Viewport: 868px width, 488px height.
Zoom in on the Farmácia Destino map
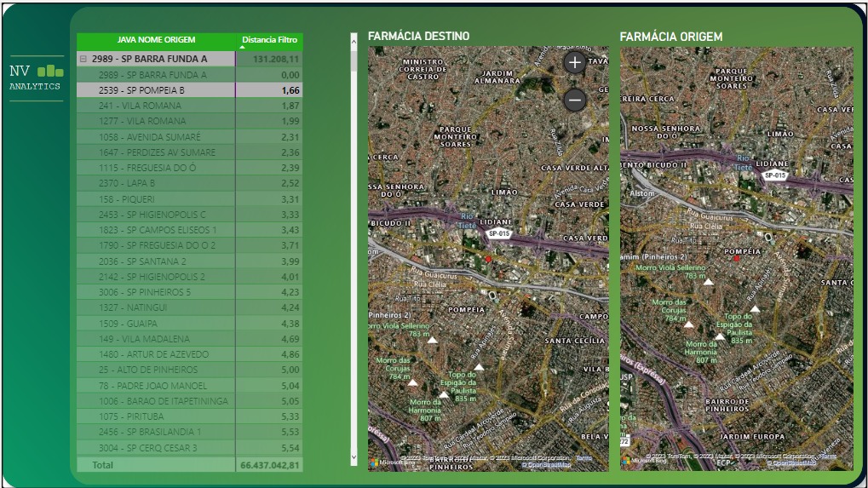coord(575,62)
